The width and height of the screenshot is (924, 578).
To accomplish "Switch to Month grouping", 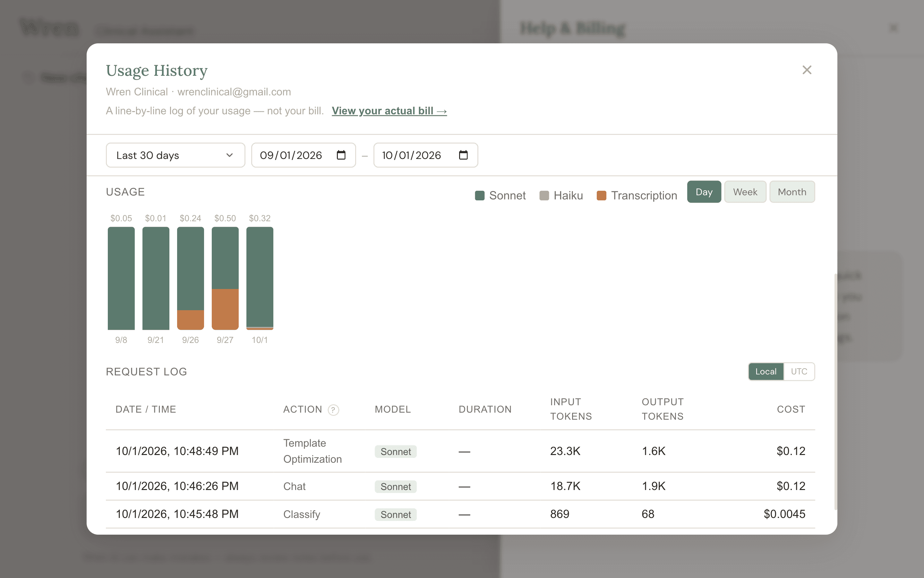I will 792,192.
